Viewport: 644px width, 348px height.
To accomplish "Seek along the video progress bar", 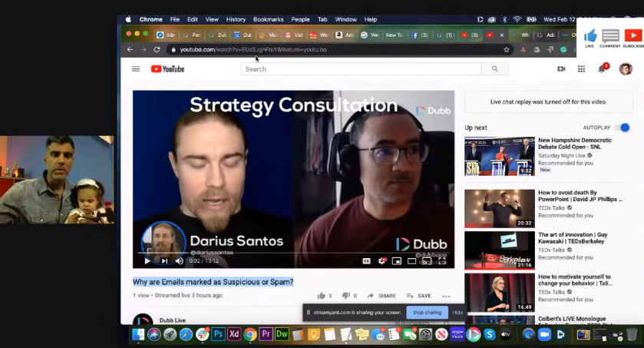I will [293, 253].
